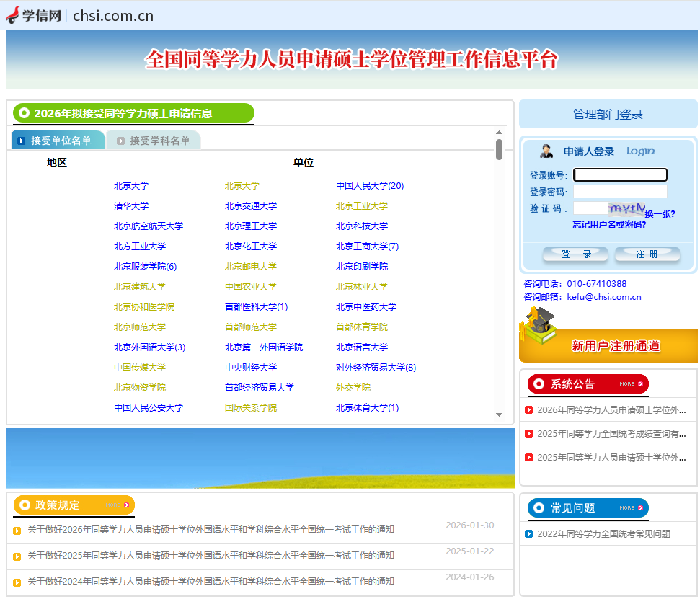Open 北京外国语大学(3) link

[x=149, y=347]
